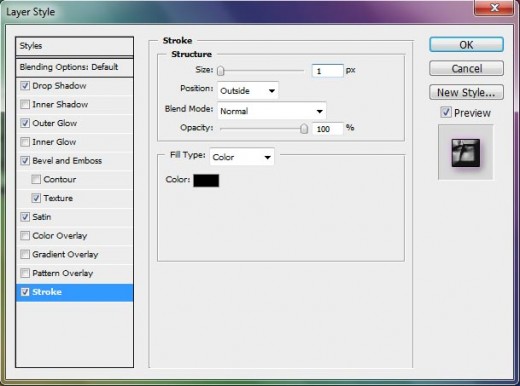Confirm with the OK button
520x386 pixels.
point(466,45)
